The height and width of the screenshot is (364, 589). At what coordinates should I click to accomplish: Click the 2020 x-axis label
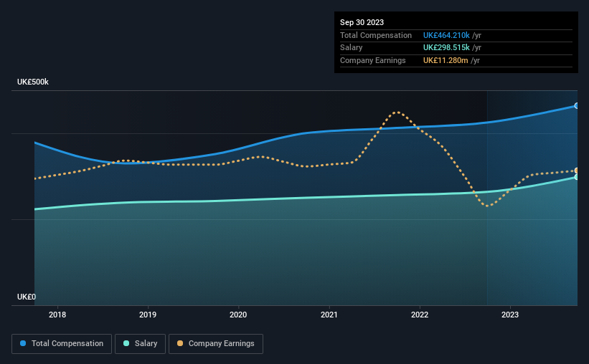point(238,315)
